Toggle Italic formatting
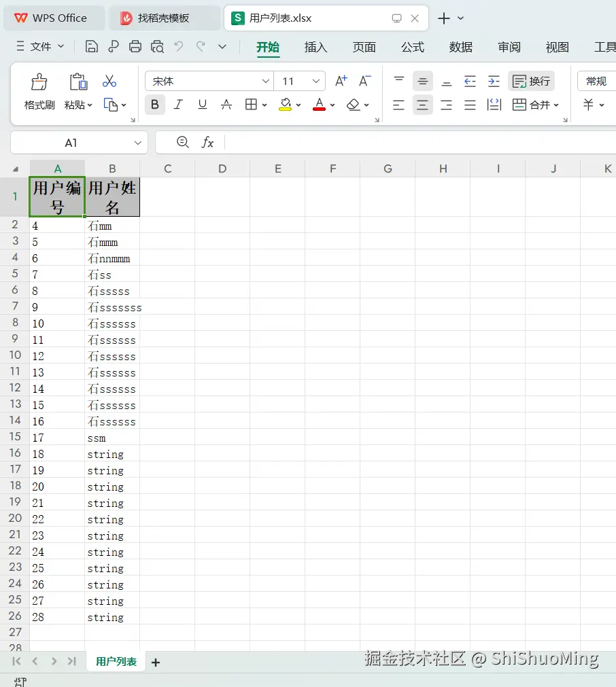616x687 pixels. (x=178, y=105)
